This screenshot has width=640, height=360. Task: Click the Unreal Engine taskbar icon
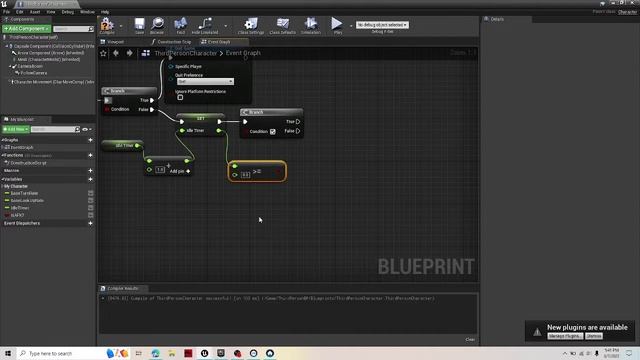point(204,353)
